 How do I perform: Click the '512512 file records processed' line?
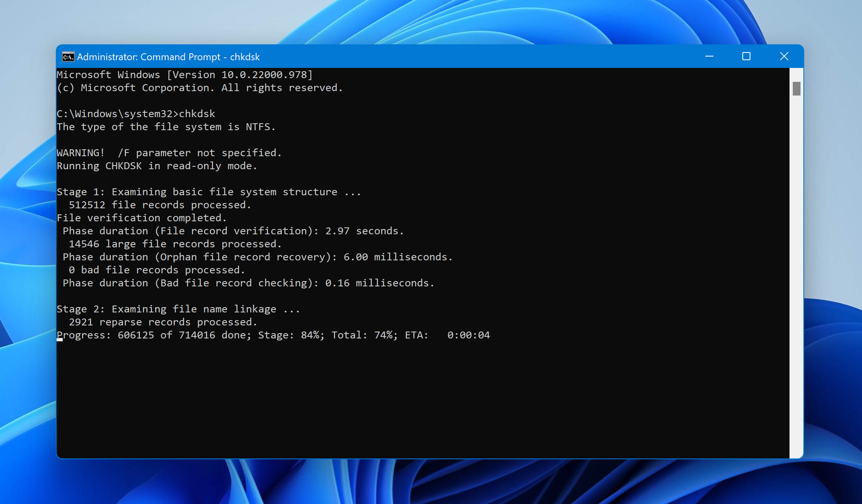pyautogui.click(x=160, y=205)
